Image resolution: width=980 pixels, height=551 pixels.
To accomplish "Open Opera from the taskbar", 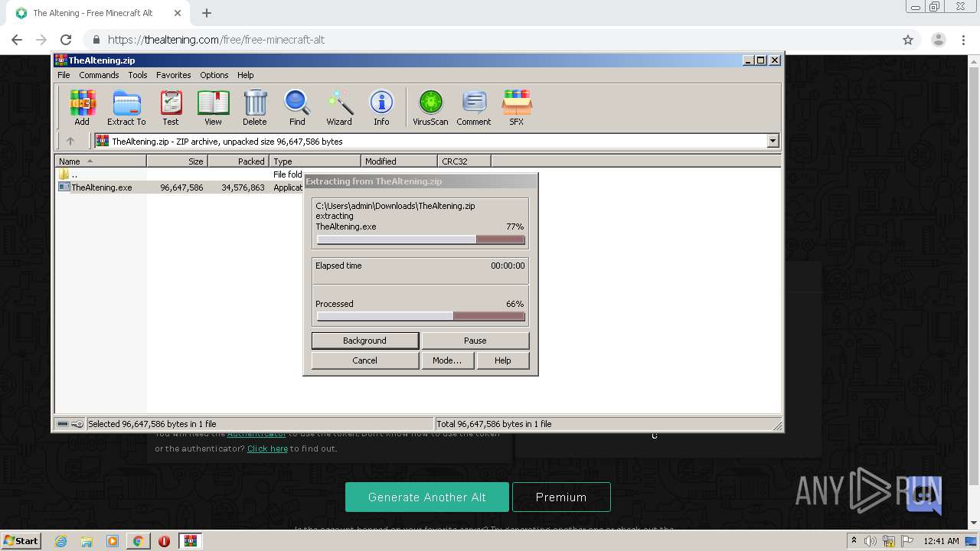I will coord(164,541).
